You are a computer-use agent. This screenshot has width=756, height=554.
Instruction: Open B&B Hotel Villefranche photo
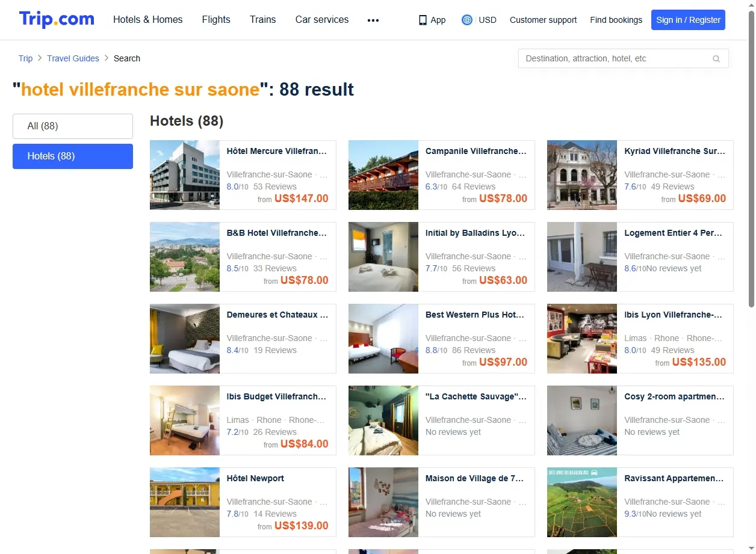[185, 257]
